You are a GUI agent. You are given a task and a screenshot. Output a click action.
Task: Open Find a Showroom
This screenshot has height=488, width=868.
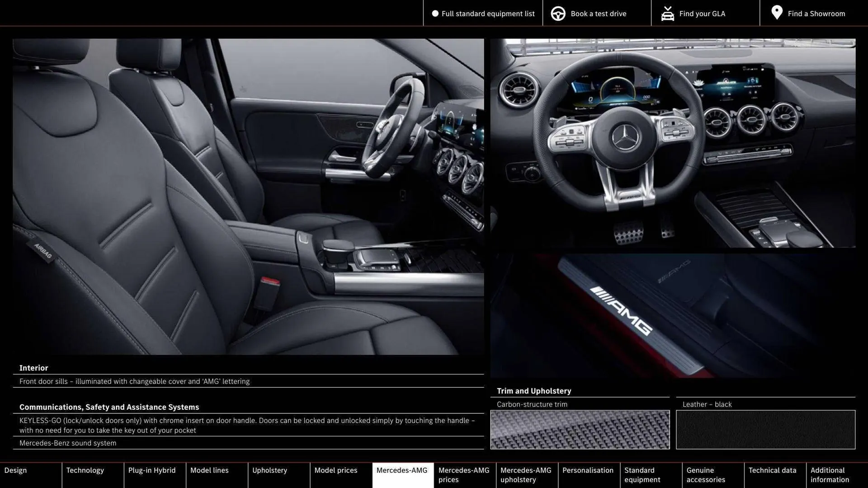point(816,13)
